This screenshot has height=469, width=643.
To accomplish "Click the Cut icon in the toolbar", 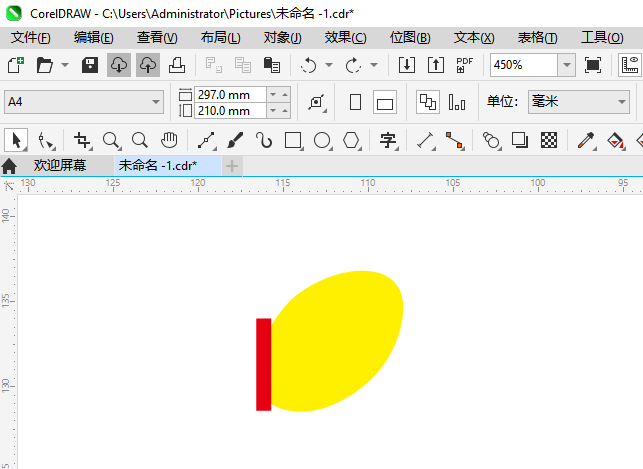I will 214,65.
